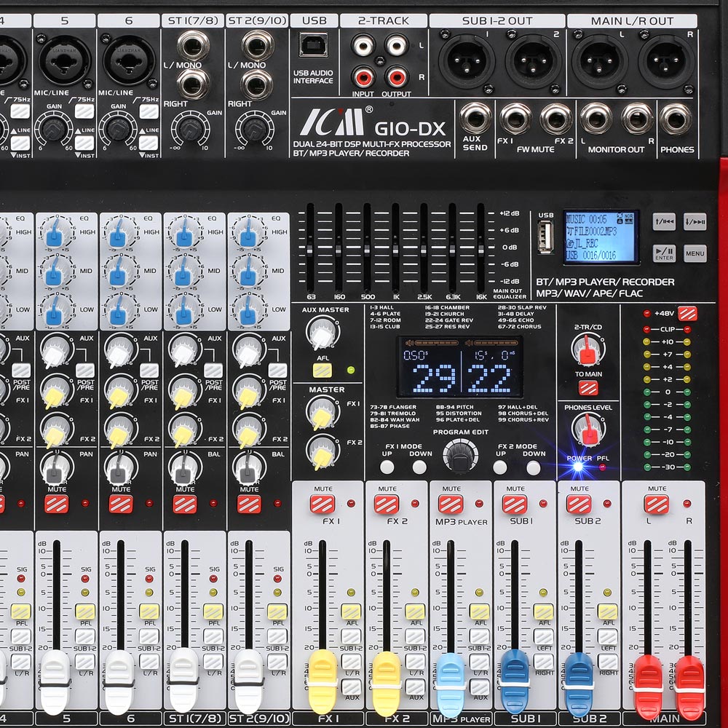Toggle POST/PRE button on channel 6
Screen dimensions: 728x728
tap(149, 371)
